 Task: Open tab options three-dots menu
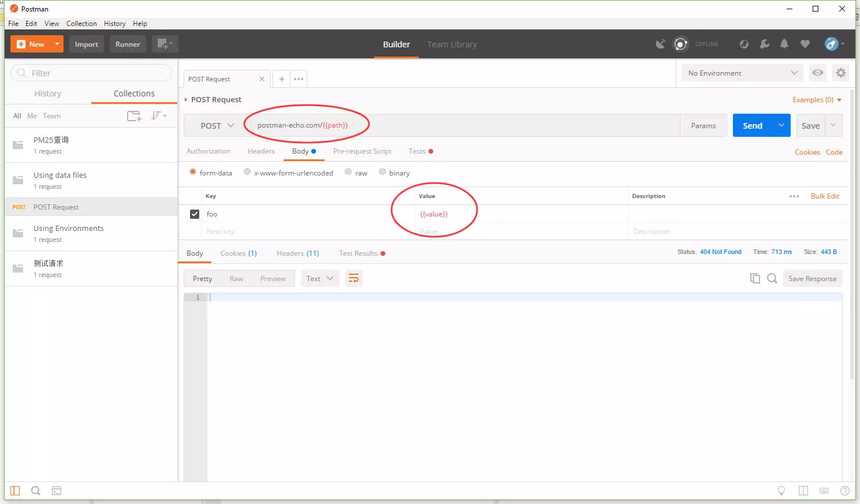(299, 79)
